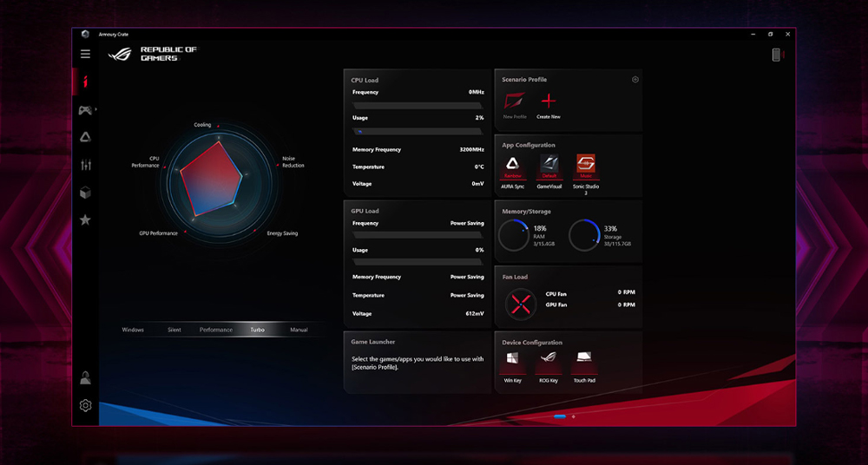
Task: Click the Create New plus icon
Action: pyautogui.click(x=549, y=102)
